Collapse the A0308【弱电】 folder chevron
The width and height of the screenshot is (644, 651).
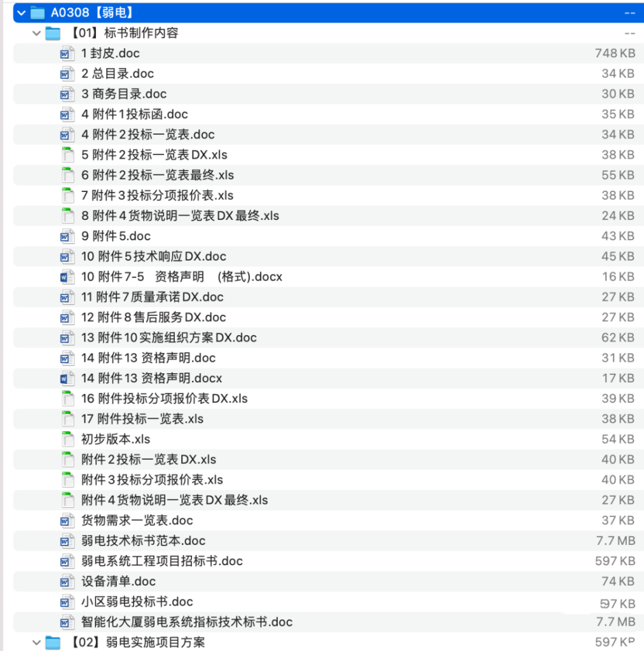[x=20, y=12]
